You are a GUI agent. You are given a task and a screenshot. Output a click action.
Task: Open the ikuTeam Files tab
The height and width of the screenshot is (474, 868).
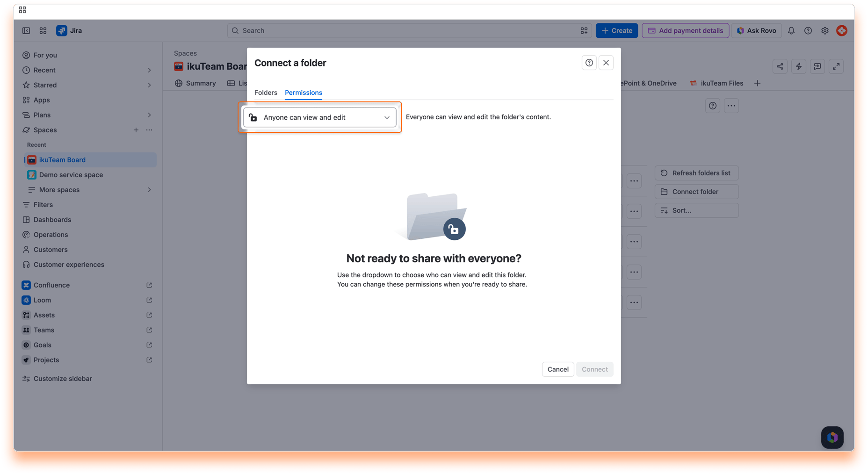click(x=716, y=83)
